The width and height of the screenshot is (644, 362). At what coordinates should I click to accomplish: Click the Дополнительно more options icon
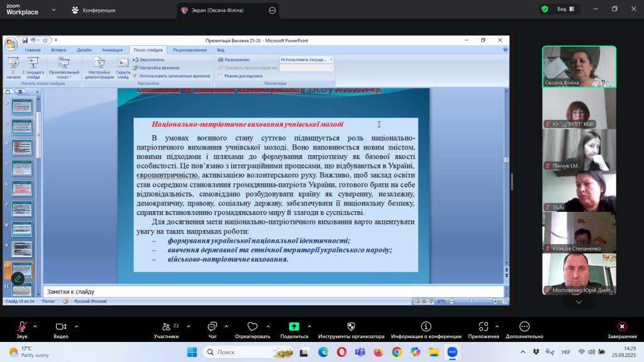(x=524, y=327)
